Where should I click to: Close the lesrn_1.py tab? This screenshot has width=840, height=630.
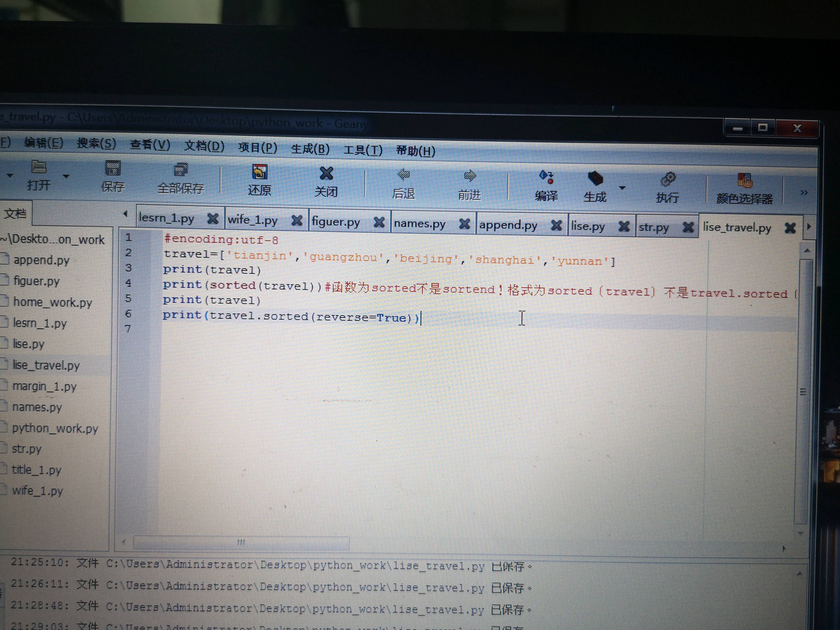213,219
